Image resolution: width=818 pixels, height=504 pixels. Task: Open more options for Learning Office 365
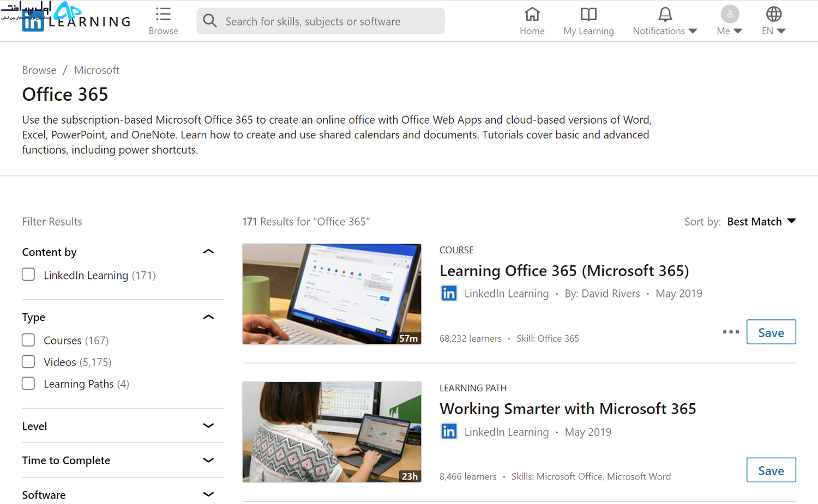731,332
